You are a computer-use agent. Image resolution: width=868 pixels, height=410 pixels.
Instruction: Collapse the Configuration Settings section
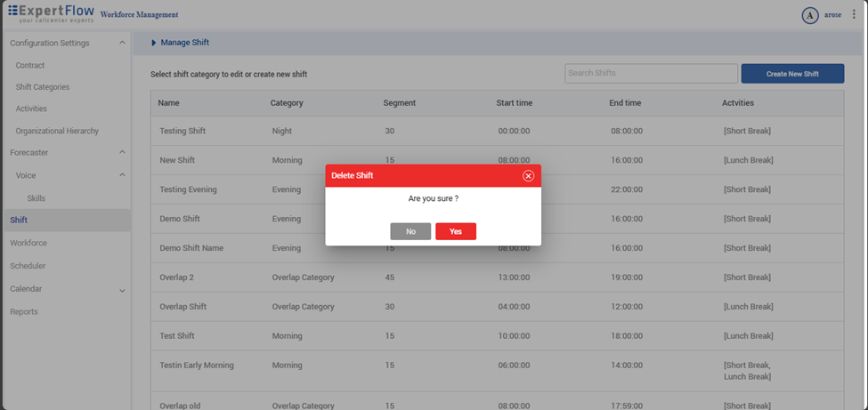tap(122, 43)
